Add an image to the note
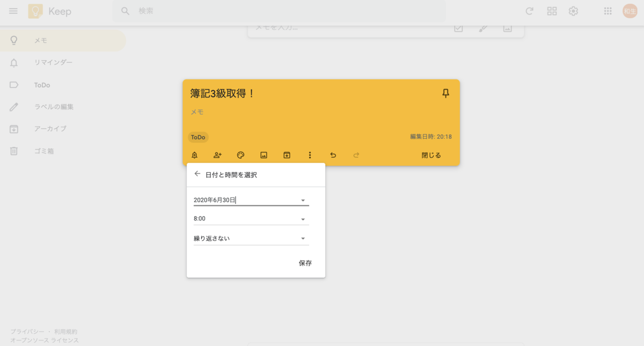This screenshot has height=346, width=644. pyautogui.click(x=264, y=155)
